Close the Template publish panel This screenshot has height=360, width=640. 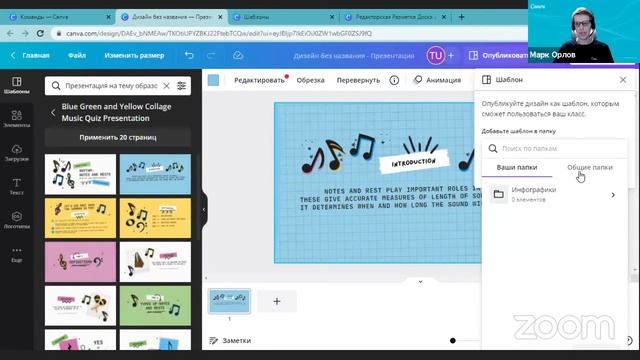pyautogui.click(x=623, y=80)
